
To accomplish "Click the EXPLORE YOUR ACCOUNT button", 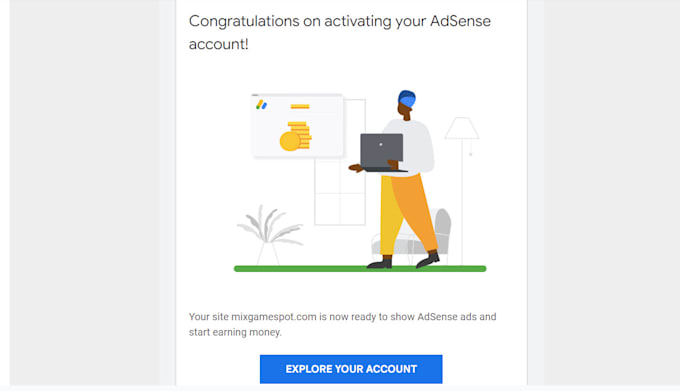I will click(351, 369).
